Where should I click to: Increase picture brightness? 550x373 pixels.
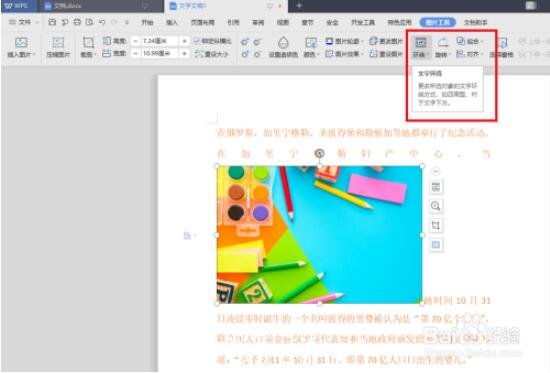pyautogui.click(x=245, y=54)
